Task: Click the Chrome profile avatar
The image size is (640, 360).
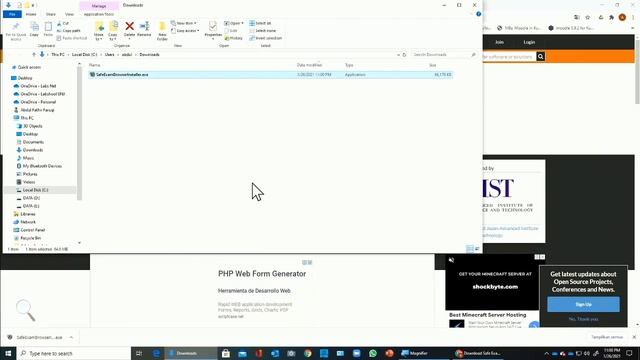Action: point(622,17)
